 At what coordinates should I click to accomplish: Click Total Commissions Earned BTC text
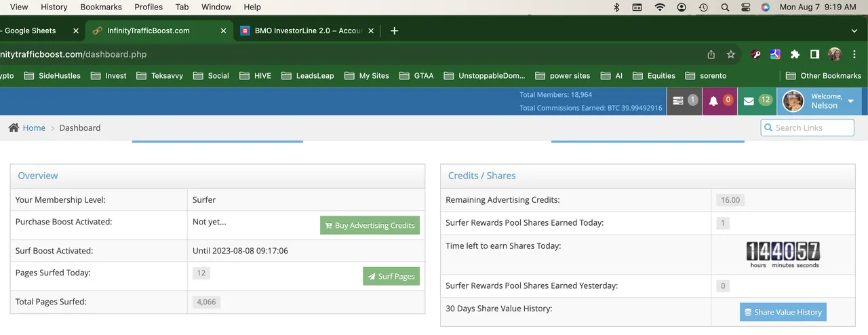point(591,108)
